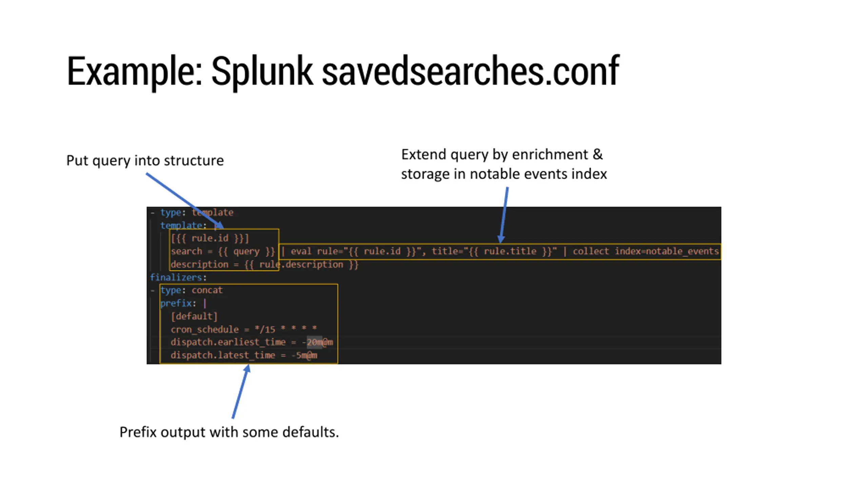Click the '[default]' stanza line

194,317
